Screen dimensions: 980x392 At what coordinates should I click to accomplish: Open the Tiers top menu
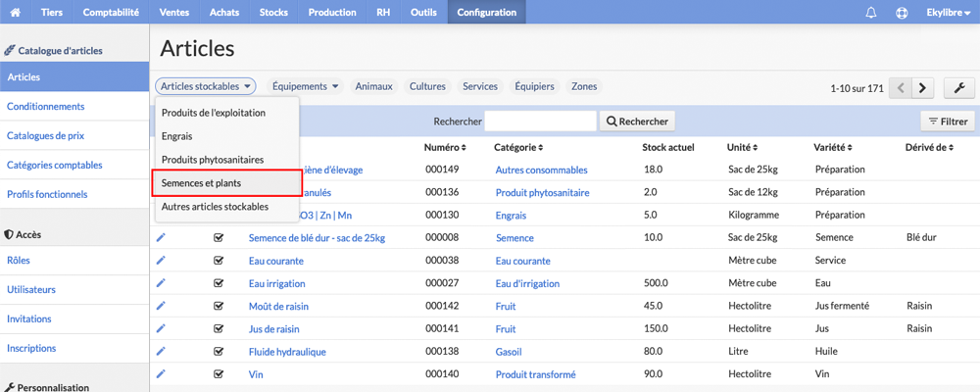pyautogui.click(x=52, y=12)
